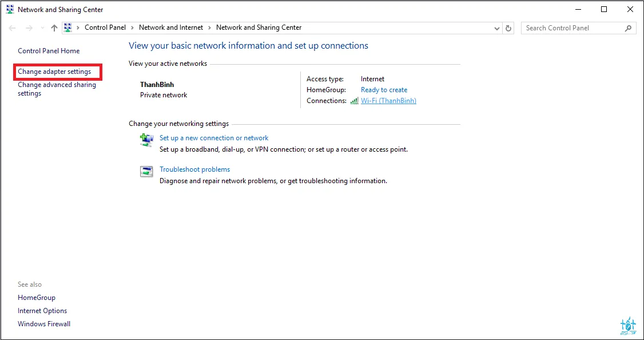
Task: Click the search magnifier icon
Action: coord(628,28)
